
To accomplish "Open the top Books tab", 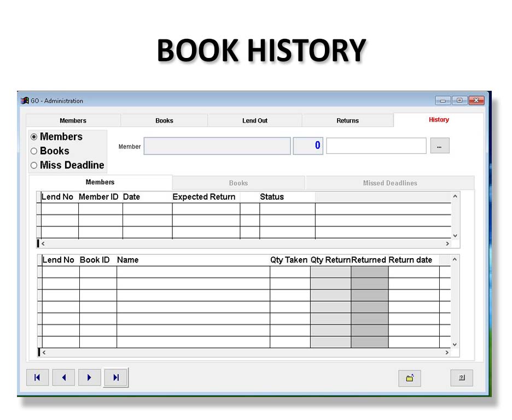I will click(x=164, y=121).
